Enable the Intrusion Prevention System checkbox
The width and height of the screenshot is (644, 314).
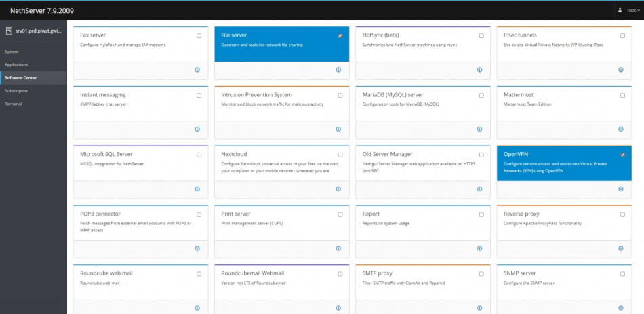340,95
